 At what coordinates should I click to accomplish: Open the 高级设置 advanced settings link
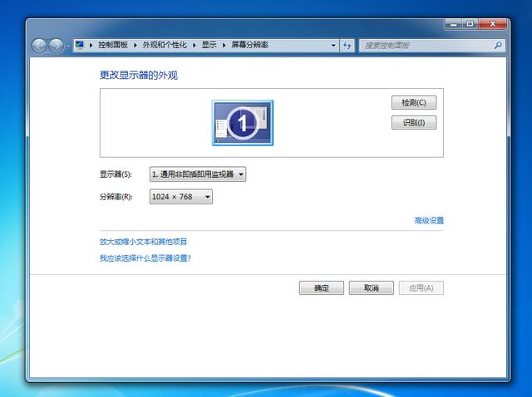429,220
